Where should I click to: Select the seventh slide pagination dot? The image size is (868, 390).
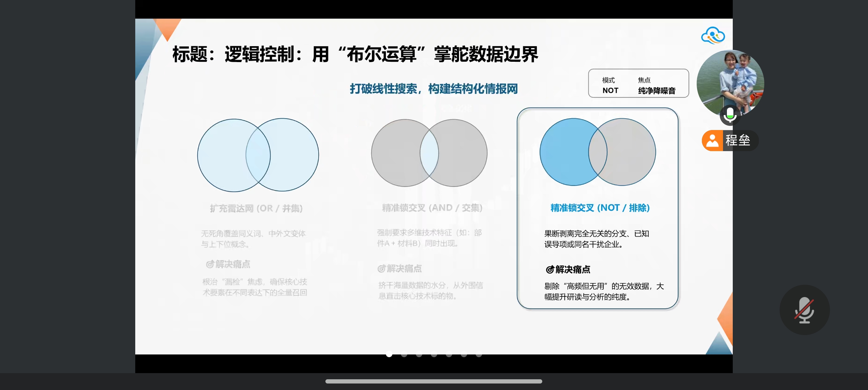click(479, 354)
